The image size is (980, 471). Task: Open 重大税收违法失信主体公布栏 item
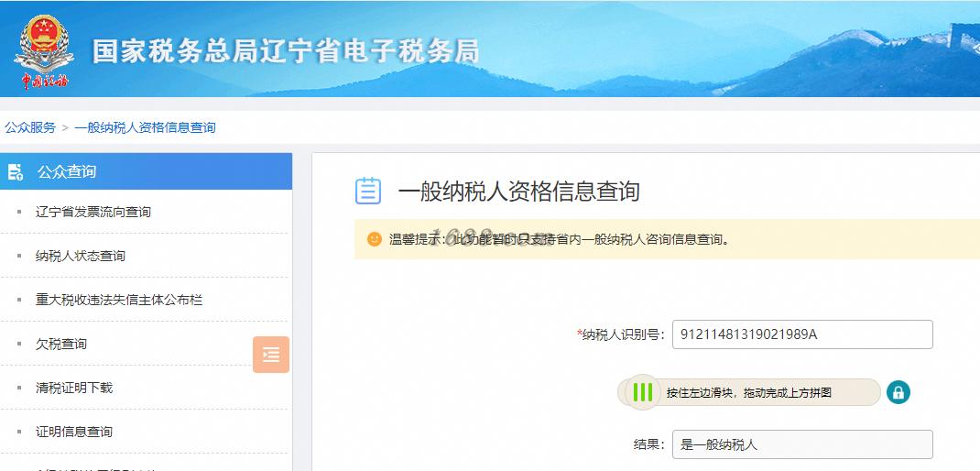pos(119,300)
